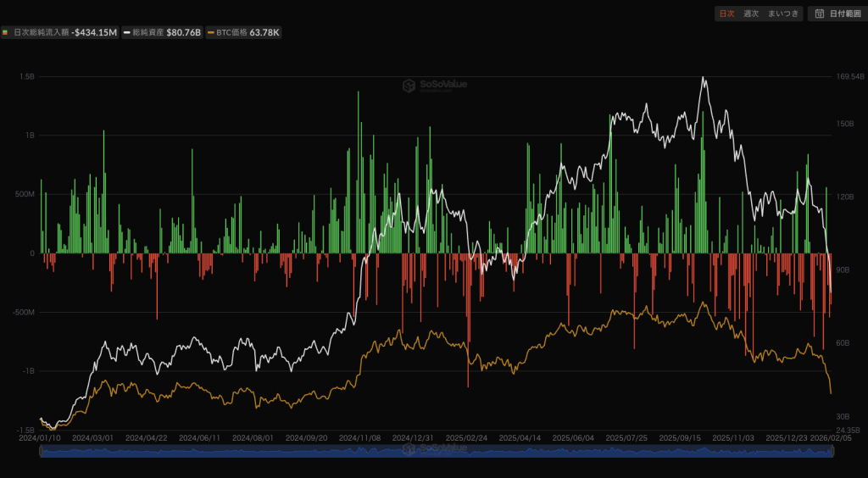The image size is (868, 478).
Task: Click the orange BTC価格 legend marker
Action: coord(211,32)
